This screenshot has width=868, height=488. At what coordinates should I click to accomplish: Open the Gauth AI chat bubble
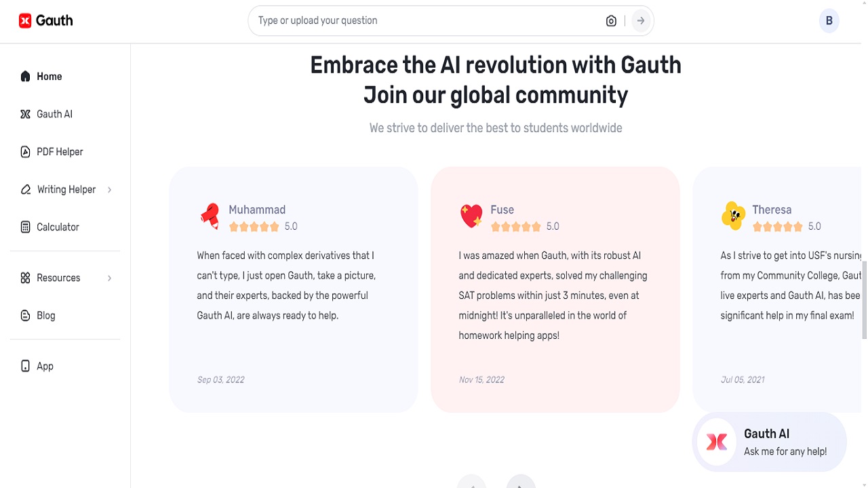(769, 441)
